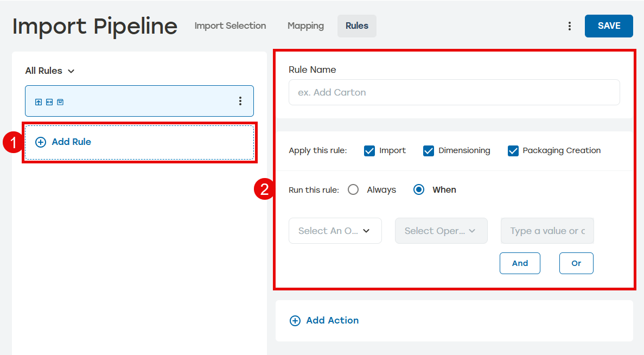Viewport: 644px width, 355px height.
Task: Click the plus icon next to Add Action
Action: 295,321
